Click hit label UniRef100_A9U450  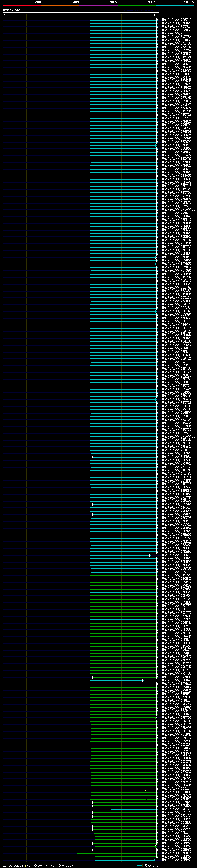[x=176, y=836]
